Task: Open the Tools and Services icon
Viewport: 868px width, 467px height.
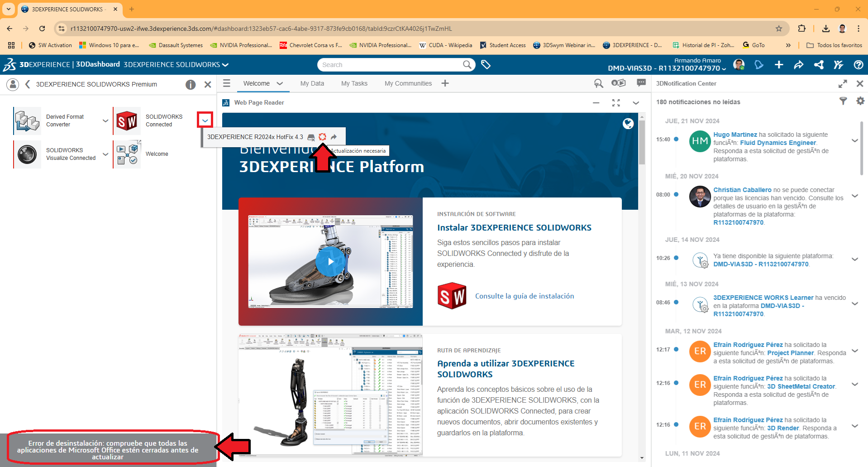Action: (x=839, y=65)
